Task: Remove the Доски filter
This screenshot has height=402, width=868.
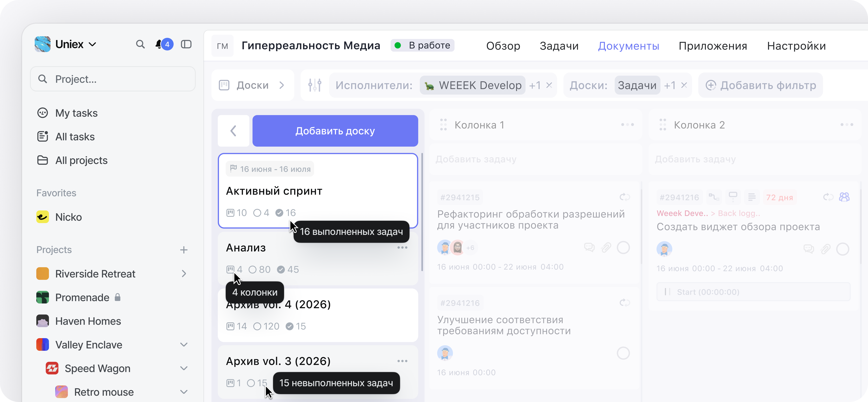Action: (684, 85)
